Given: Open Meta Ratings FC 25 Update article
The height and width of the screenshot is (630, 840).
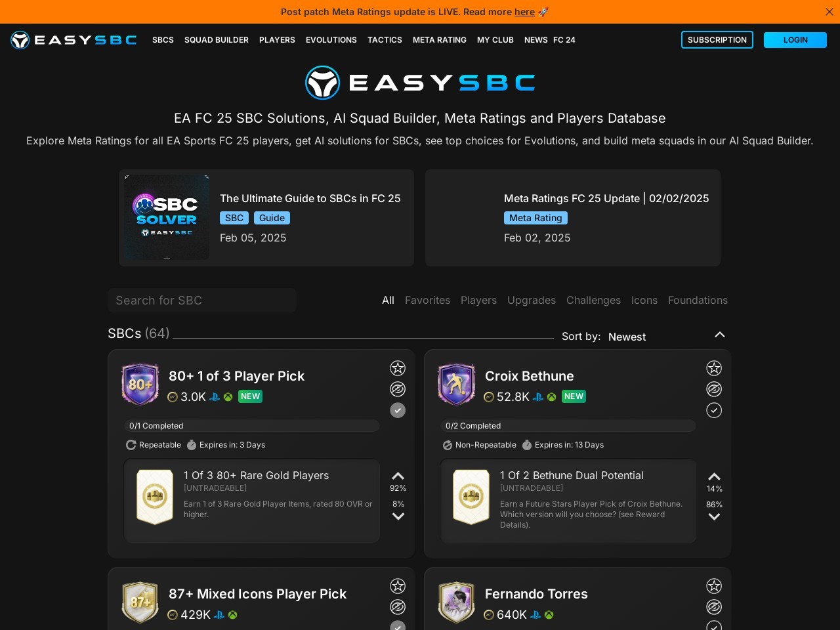Looking at the screenshot, I should (606, 198).
